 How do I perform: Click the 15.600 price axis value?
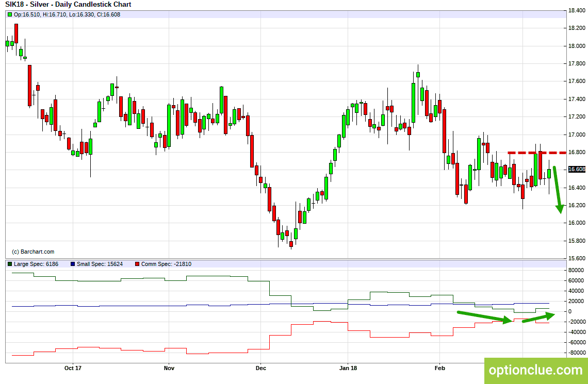[577, 259]
